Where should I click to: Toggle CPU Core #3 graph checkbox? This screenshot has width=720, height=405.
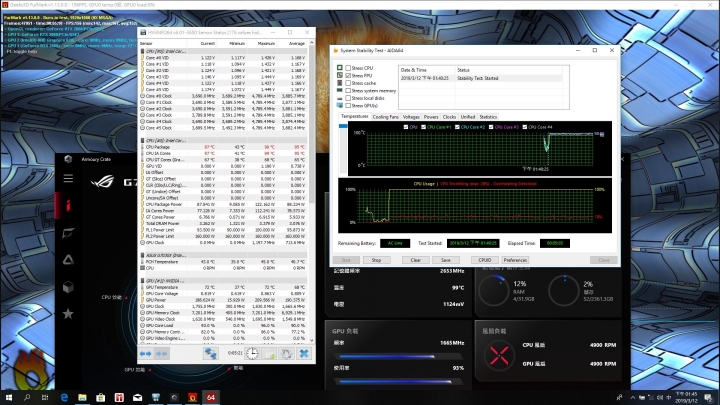point(491,127)
